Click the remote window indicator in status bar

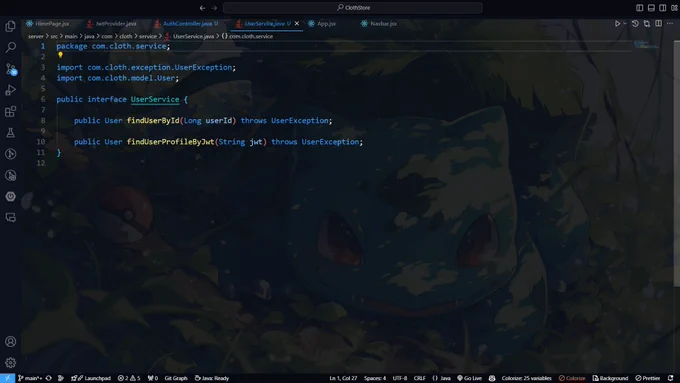(x=7, y=378)
